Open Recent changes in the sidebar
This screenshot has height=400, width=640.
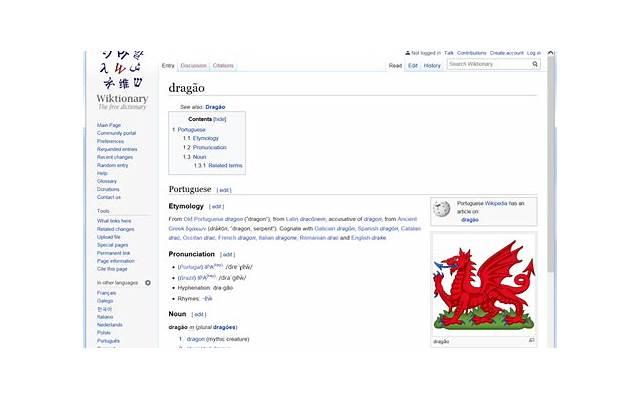115,157
